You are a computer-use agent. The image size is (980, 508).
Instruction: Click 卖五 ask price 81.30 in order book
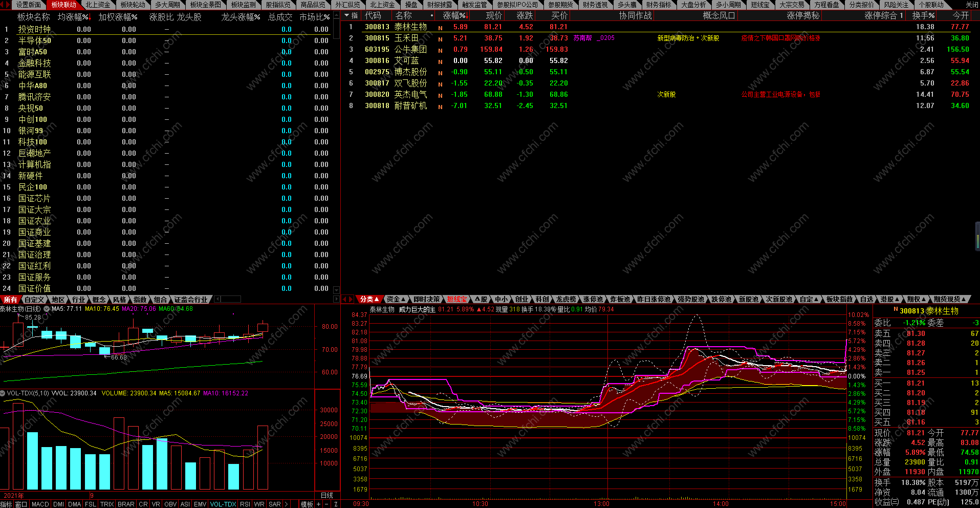point(916,333)
